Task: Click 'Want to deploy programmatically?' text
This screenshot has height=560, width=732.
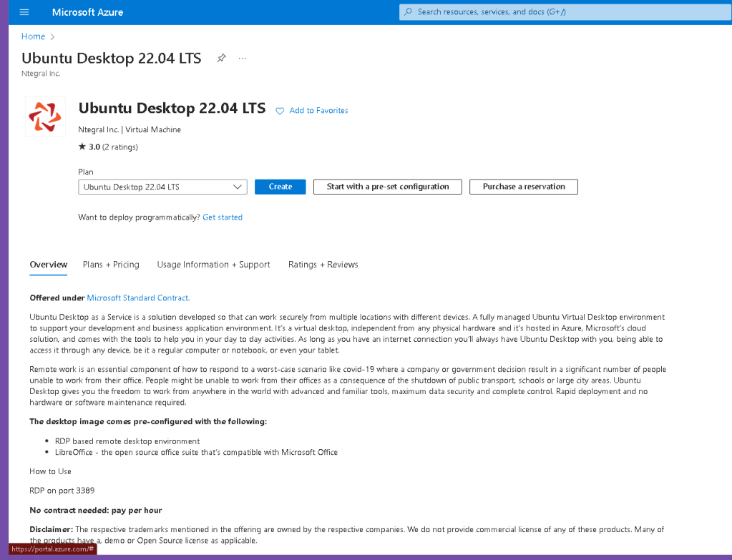Action: (x=139, y=217)
